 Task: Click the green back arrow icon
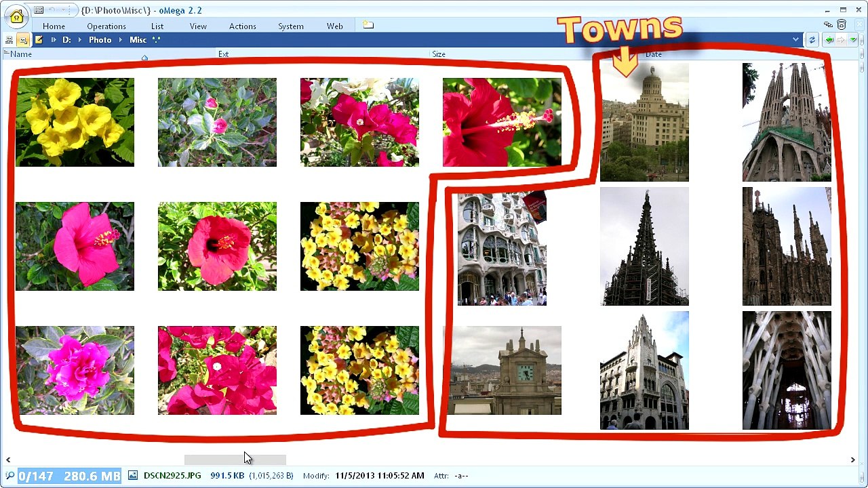click(829, 40)
